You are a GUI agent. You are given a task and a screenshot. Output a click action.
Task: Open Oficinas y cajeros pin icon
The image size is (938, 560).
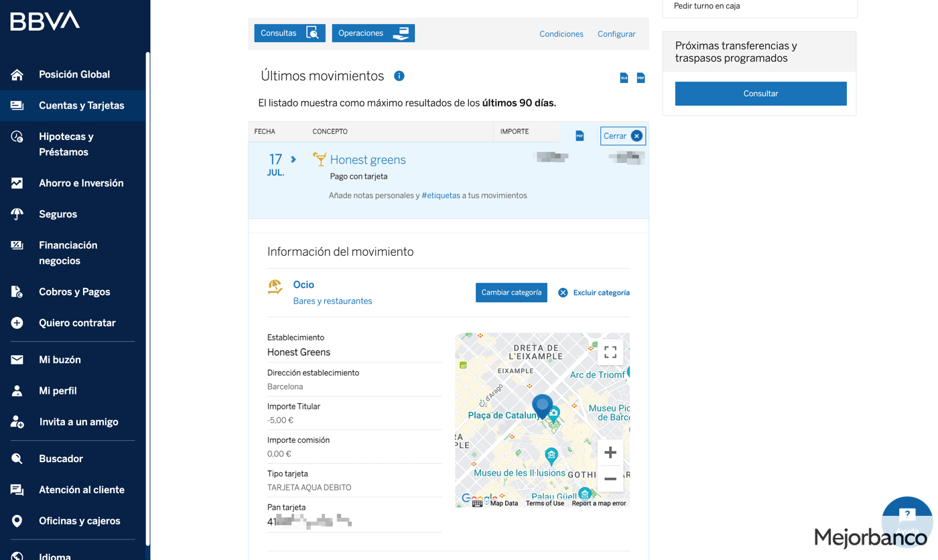click(17, 520)
